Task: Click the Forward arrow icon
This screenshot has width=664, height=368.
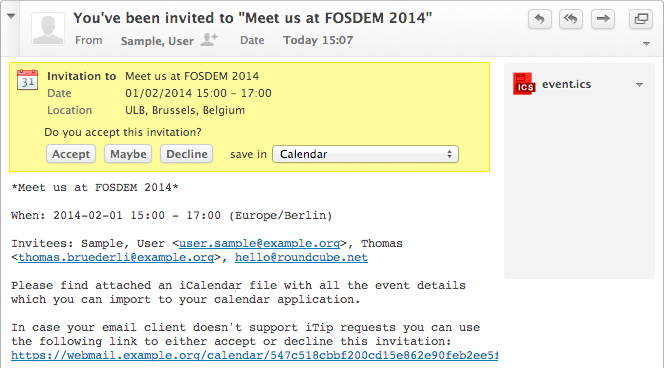Action: (x=603, y=19)
